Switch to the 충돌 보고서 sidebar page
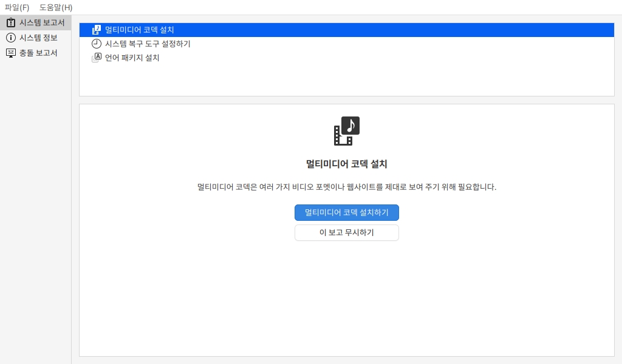This screenshot has width=622, height=364. coord(38,53)
